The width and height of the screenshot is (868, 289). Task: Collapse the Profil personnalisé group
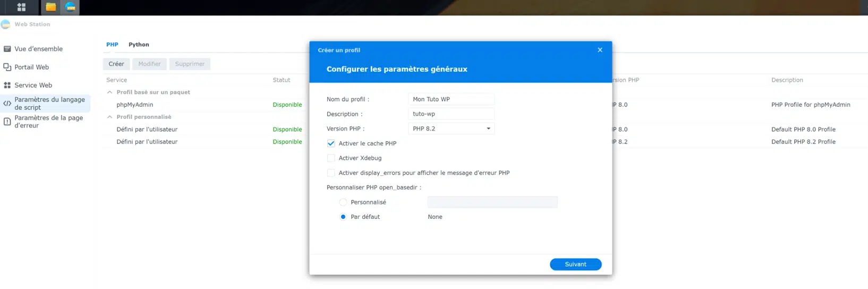tap(109, 117)
